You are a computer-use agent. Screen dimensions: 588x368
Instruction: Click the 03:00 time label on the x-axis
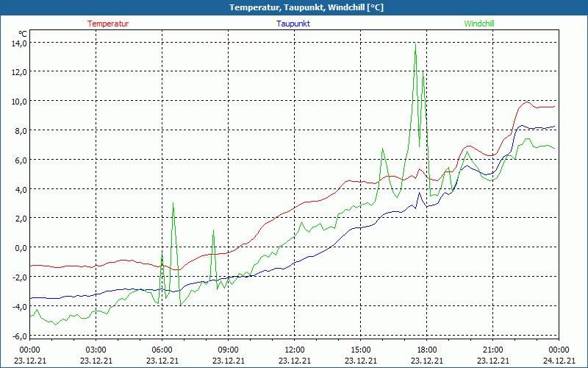click(x=96, y=350)
